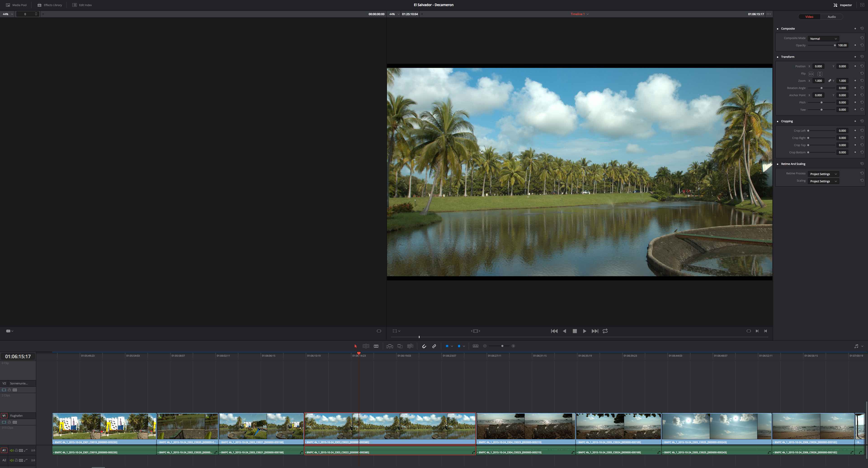The image size is (868, 468).
Task: Click the loop playback toggle icon
Action: [x=605, y=331]
